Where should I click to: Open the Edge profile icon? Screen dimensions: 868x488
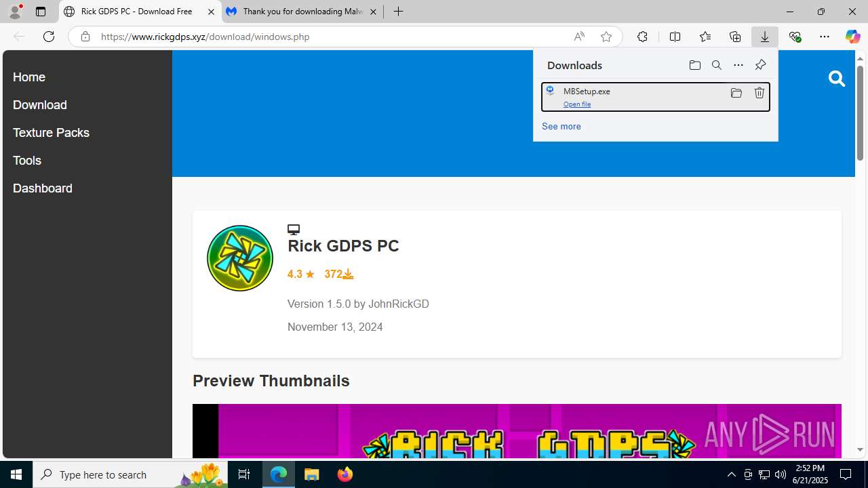tap(15, 12)
